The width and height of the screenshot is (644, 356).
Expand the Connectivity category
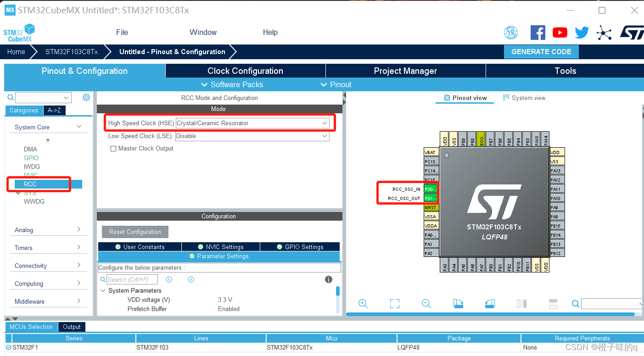(x=79, y=265)
